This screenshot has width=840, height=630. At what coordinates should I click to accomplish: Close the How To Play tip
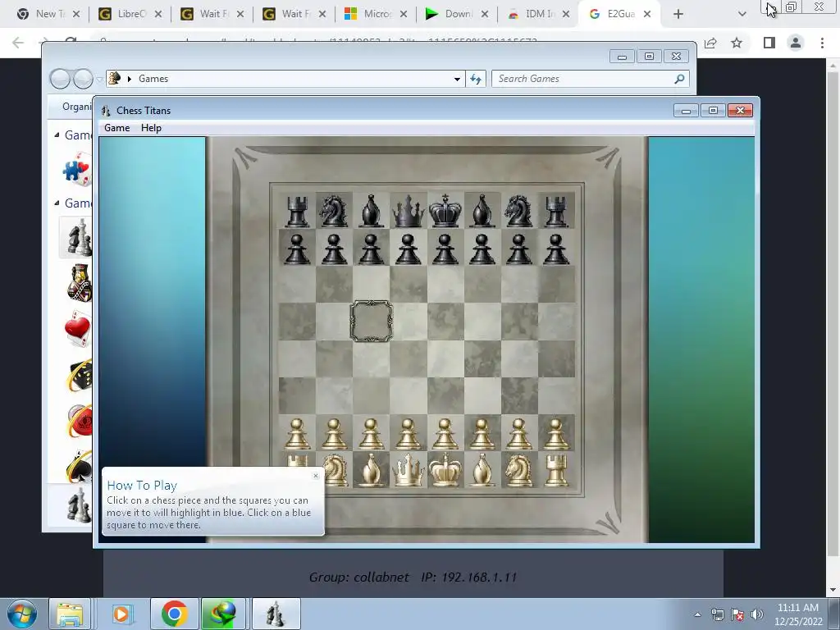316,476
